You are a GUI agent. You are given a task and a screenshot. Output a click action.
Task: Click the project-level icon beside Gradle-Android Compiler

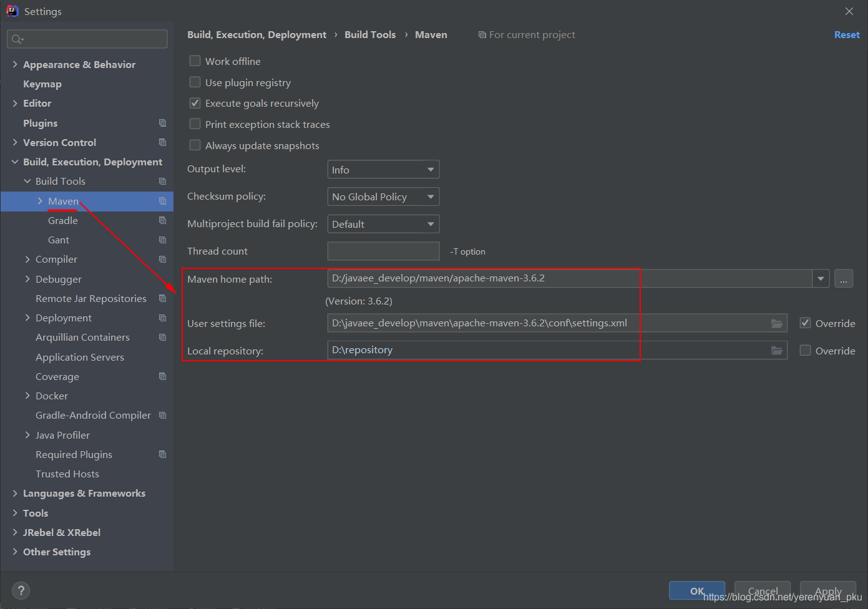(162, 415)
